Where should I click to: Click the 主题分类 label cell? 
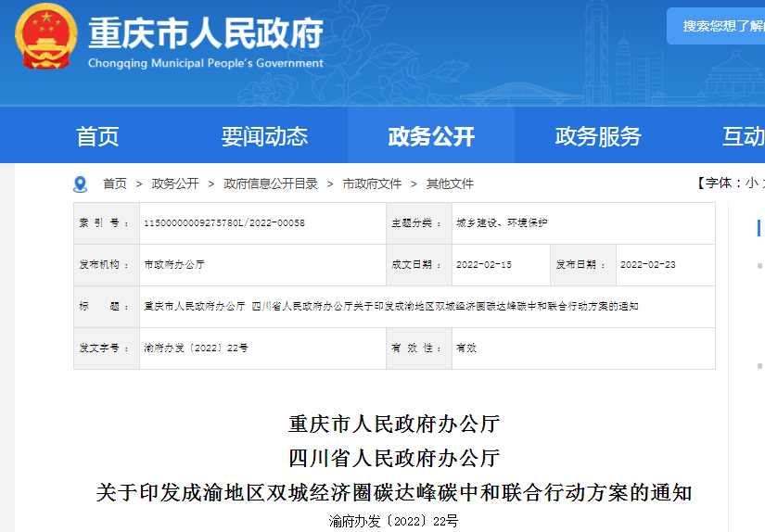click(418, 223)
